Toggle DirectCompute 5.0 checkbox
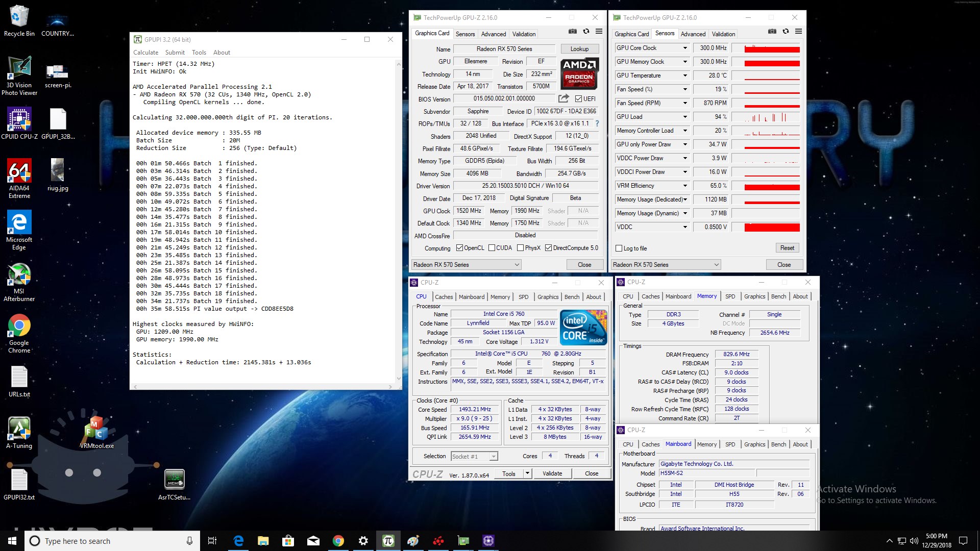The image size is (980, 551). [548, 248]
